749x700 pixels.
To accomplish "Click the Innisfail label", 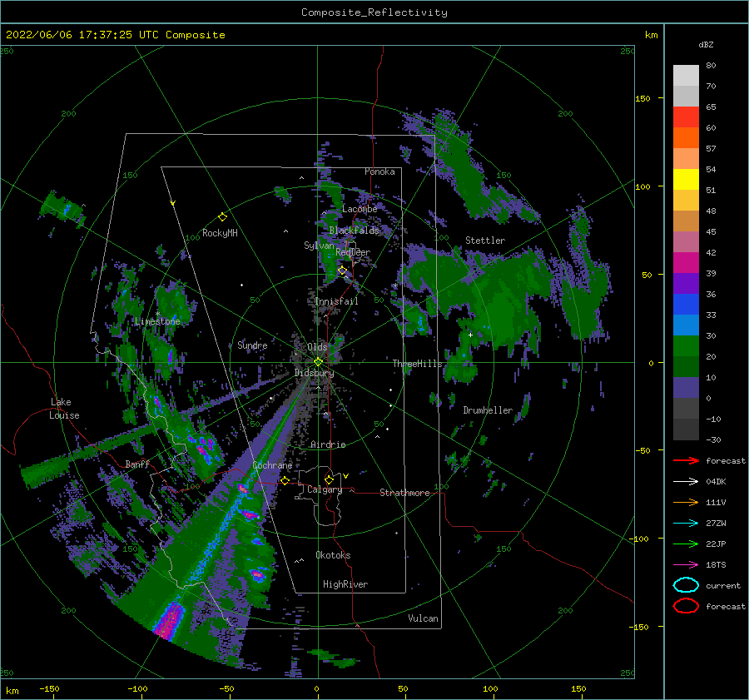I will click(x=336, y=301).
